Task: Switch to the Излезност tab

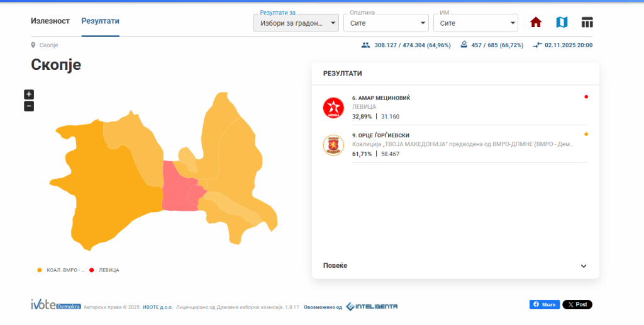Action: pyautogui.click(x=50, y=21)
